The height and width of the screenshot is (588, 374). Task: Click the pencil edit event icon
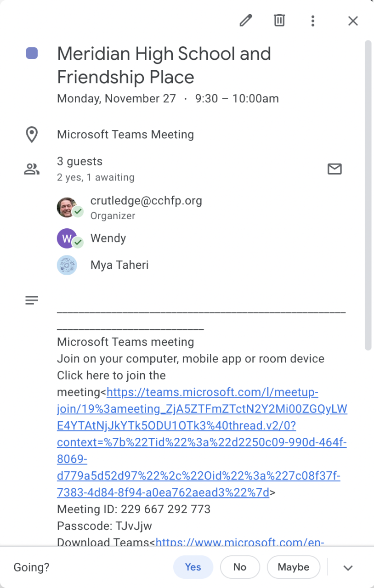(x=246, y=21)
